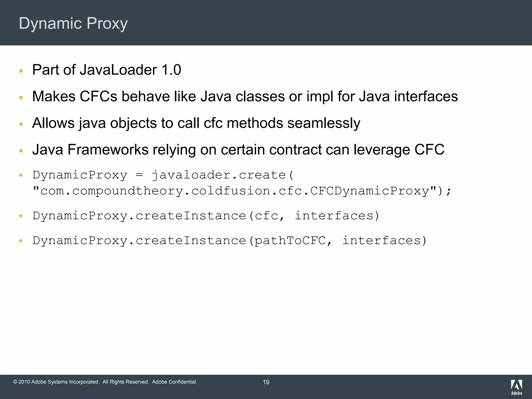Image resolution: width=532 pixels, height=399 pixels.
Task: Click the text "Part of JavaLoader 1.0"
Action: [107, 70]
